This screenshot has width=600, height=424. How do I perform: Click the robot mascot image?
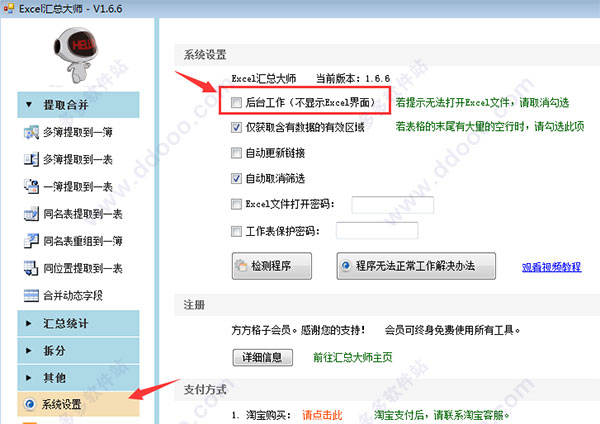pyautogui.click(x=76, y=54)
